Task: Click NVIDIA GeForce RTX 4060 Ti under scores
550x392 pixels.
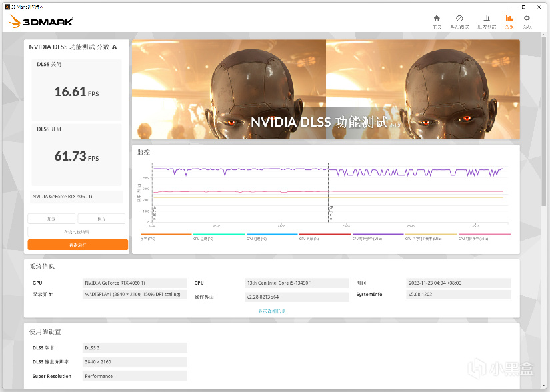Action: 77,197
